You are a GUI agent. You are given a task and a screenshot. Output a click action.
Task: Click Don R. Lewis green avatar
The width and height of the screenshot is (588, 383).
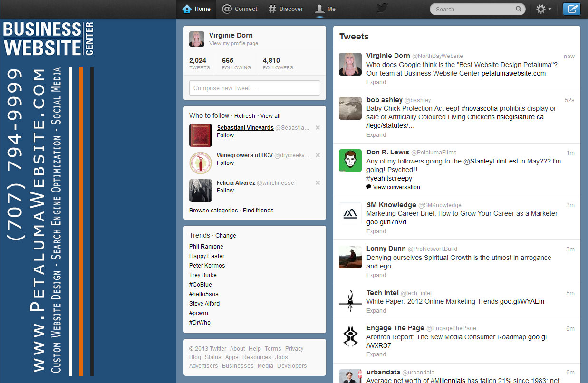350,161
